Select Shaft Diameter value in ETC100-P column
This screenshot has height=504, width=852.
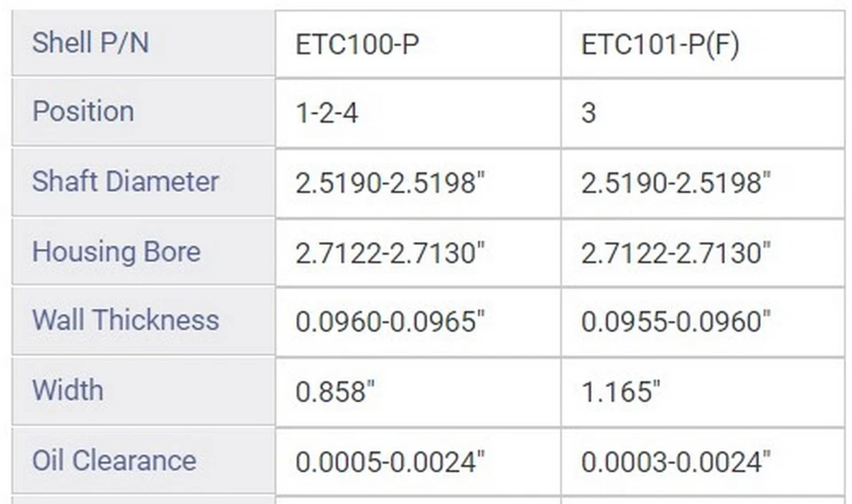pos(390,184)
